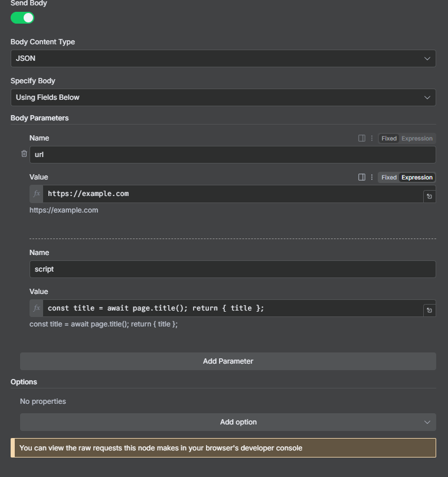Screen dimensions: 448x477
Task: Click the panel icon beside url Name field
Action: tap(362, 138)
